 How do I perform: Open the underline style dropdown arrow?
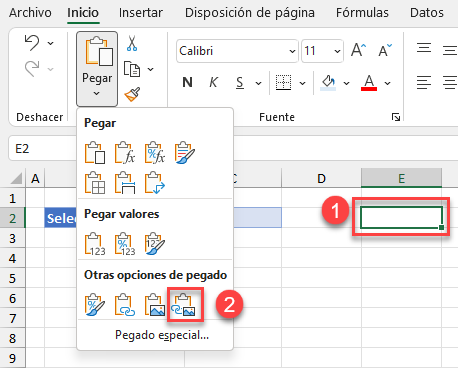point(259,83)
